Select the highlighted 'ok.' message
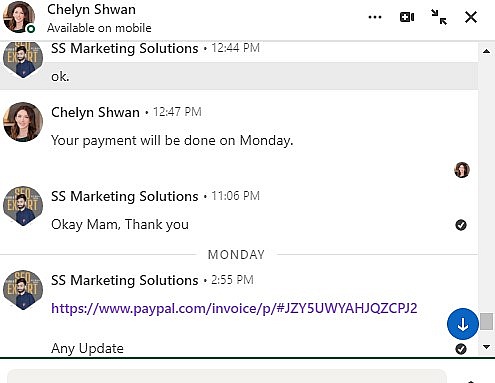This screenshot has height=383, width=495. click(x=239, y=76)
